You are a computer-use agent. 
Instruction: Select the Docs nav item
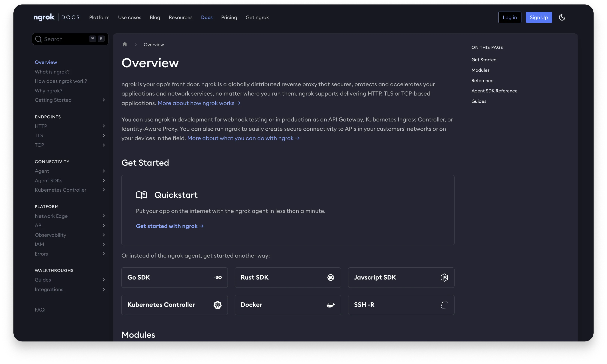pos(207,17)
